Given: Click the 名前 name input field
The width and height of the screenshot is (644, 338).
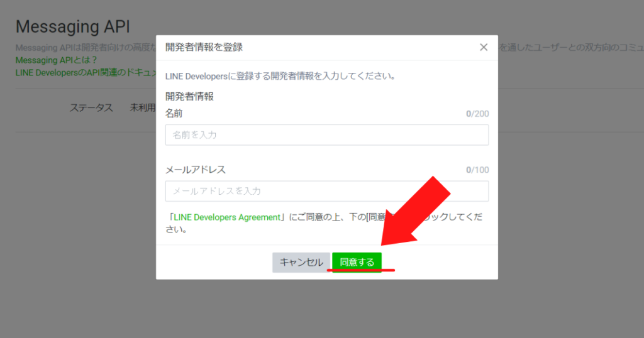Looking at the screenshot, I should point(327,135).
